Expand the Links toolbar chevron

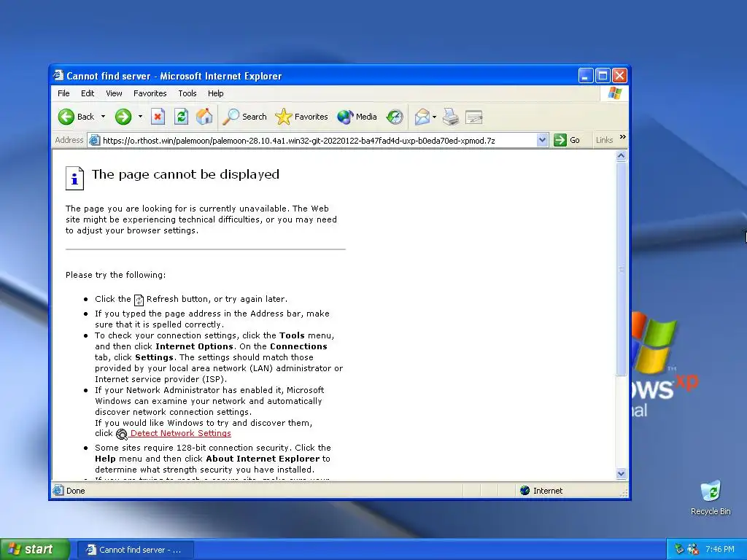tap(622, 137)
